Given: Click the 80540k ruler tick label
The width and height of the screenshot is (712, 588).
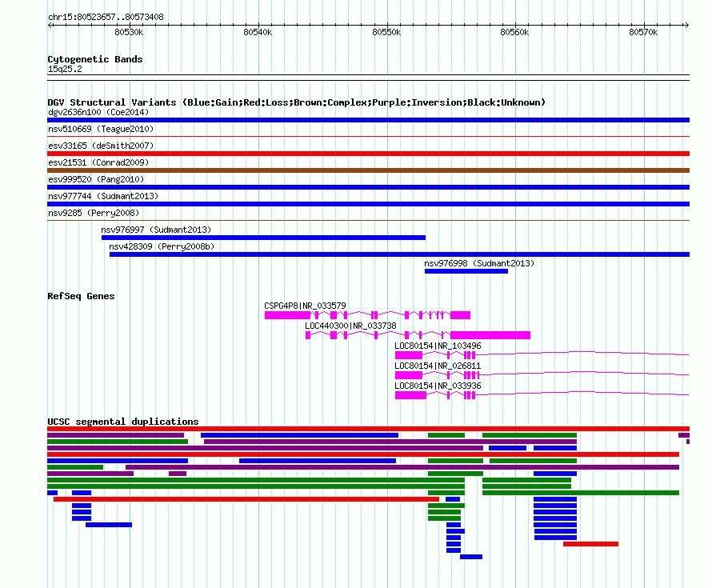Looking at the screenshot, I should click(x=258, y=32).
